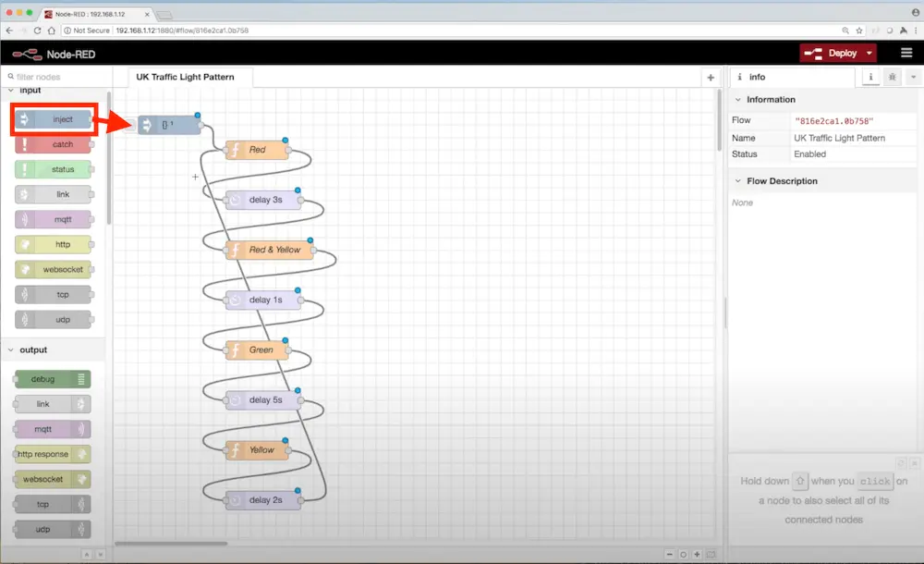Click the http response output node
The width and height of the screenshot is (924, 564).
(51, 454)
